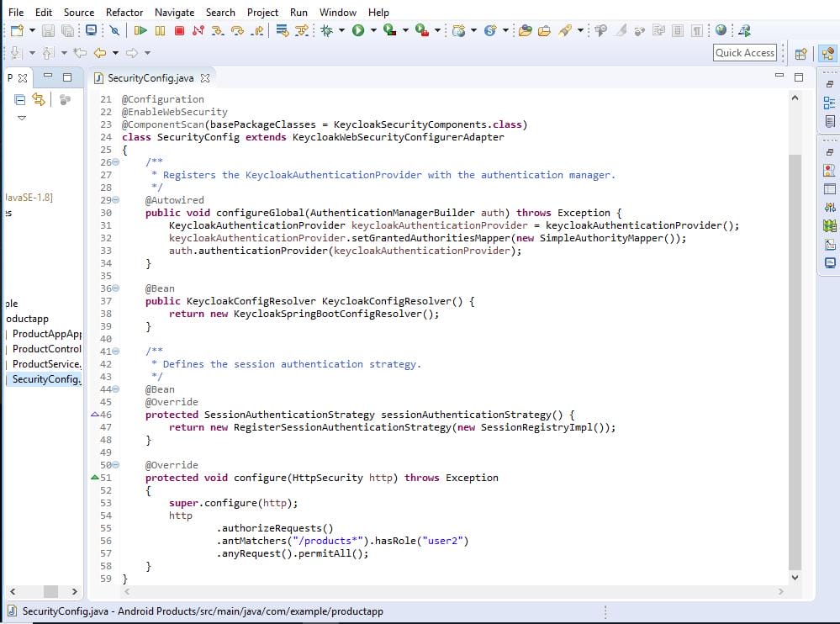The height and width of the screenshot is (624, 840).
Task: Show whitespace characters in editor
Action: [698, 31]
